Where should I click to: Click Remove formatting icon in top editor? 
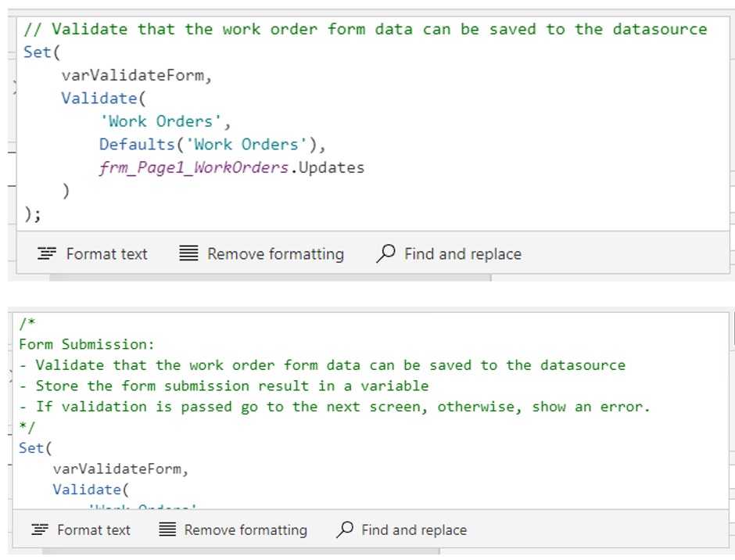[188, 253]
